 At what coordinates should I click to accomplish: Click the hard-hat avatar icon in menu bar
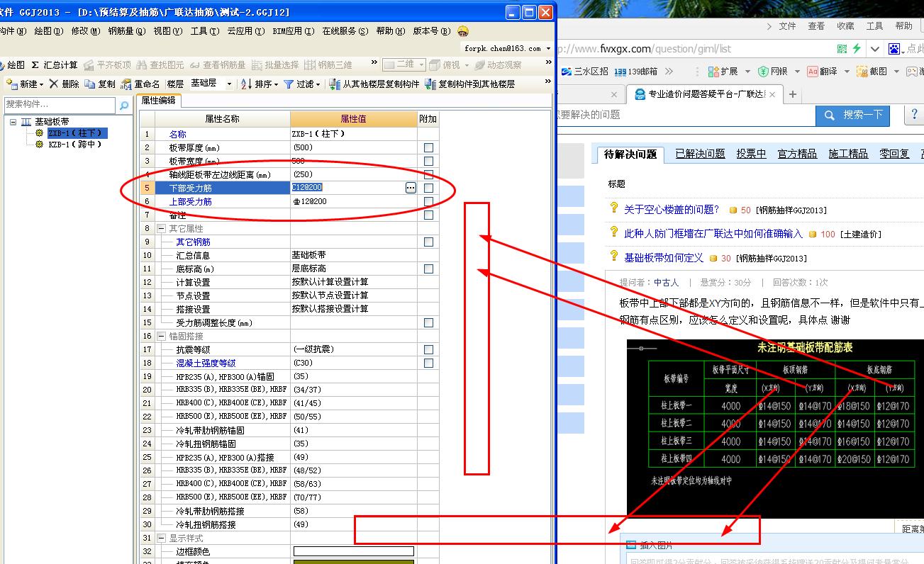click(462, 31)
